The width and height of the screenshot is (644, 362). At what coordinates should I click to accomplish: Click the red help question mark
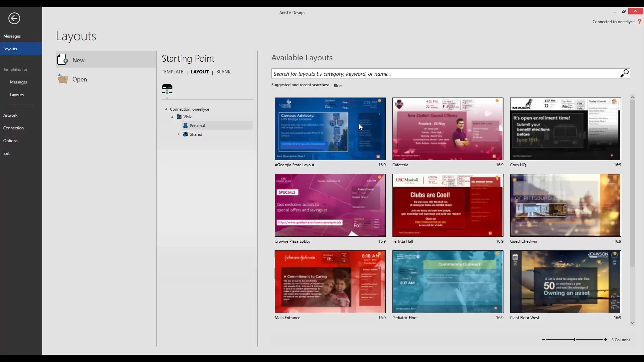coord(639,21)
